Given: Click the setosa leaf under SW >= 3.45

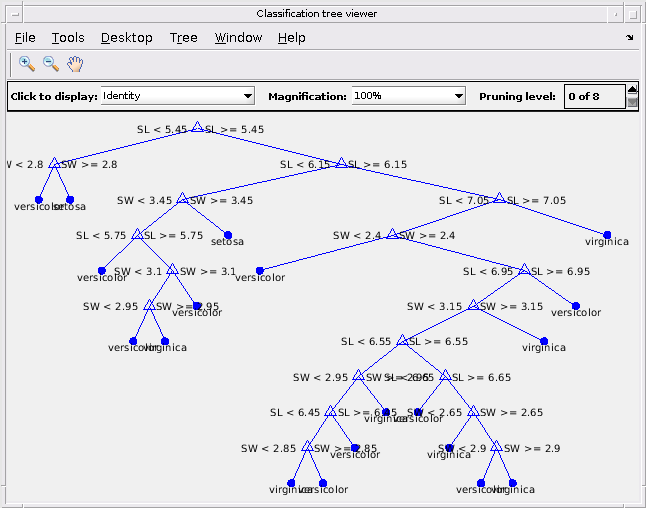Looking at the screenshot, I should (228, 235).
